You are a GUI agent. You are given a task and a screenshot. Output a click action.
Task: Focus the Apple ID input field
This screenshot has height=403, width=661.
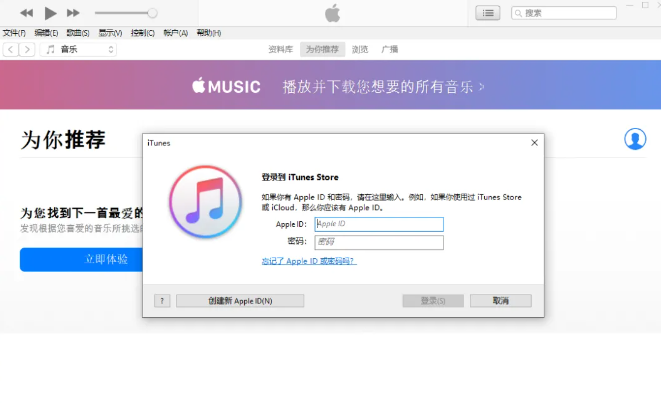(x=379, y=224)
